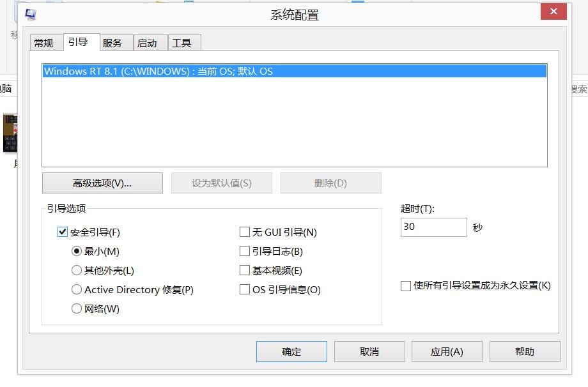Open 高级选项(V) advanced options

(102, 183)
